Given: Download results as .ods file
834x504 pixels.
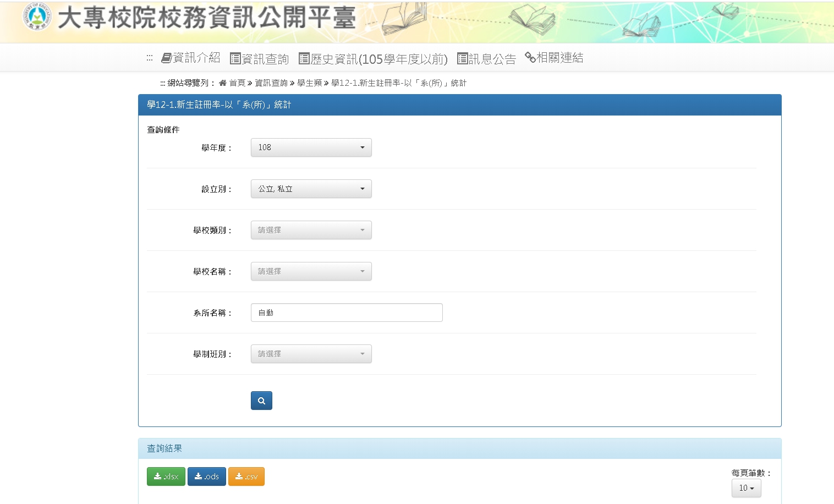Looking at the screenshot, I should click(207, 476).
